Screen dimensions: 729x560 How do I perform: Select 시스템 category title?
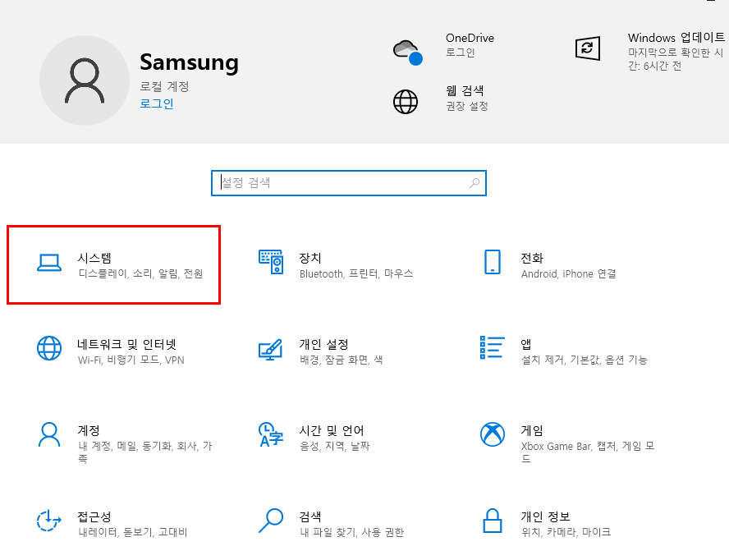pyautogui.click(x=94, y=258)
